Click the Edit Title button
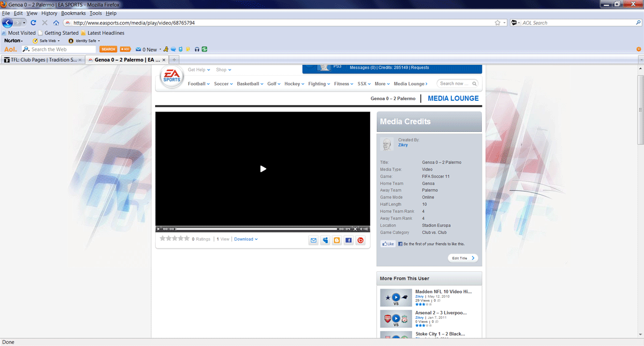 point(463,258)
